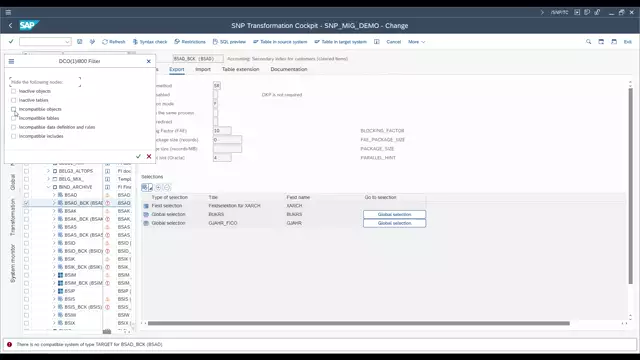Click the error icon on BSAK_BCK row
This screenshot has width=640, height=360.
tap(108, 219)
